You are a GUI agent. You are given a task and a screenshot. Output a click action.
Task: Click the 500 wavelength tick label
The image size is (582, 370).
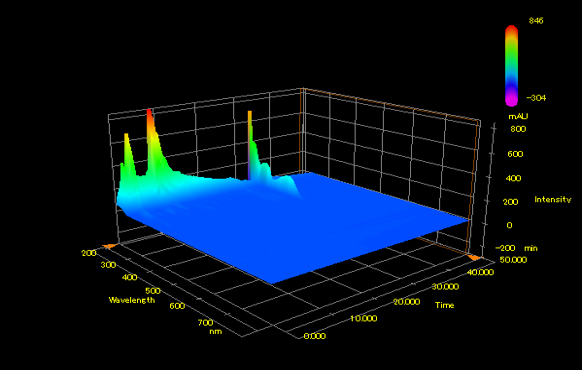click(x=153, y=291)
